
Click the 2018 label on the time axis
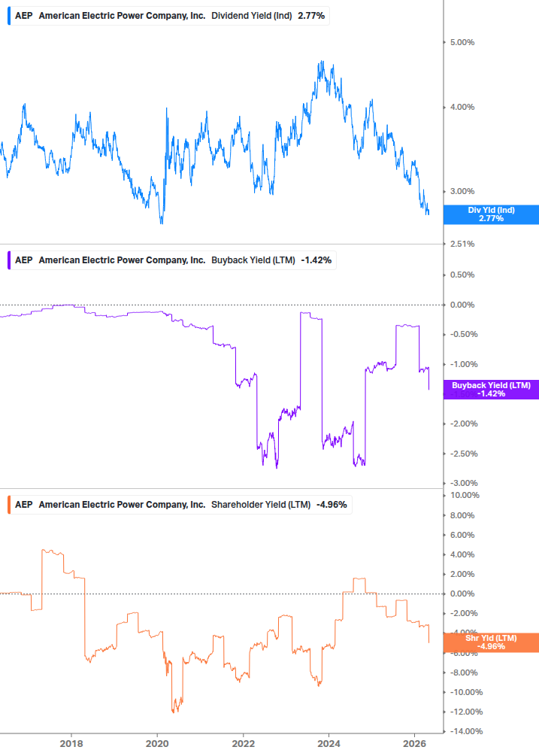click(71, 744)
